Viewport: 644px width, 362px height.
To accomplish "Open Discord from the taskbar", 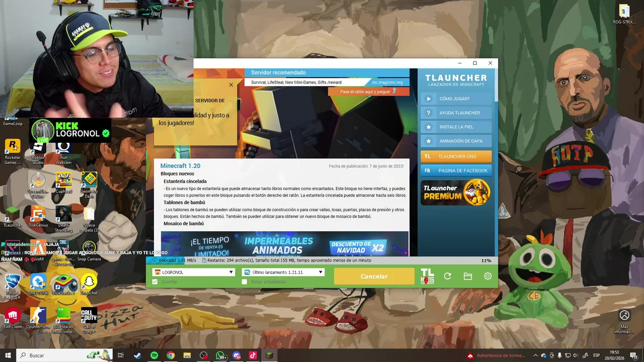I will (236, 355).
